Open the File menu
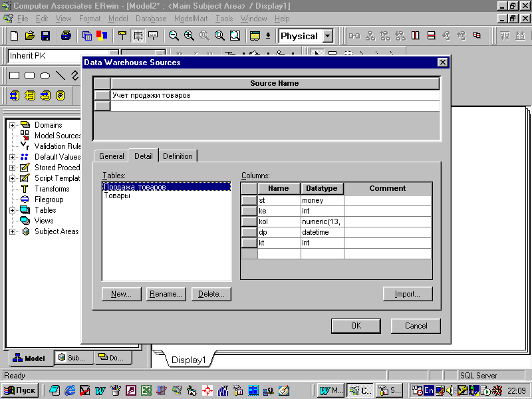 click(23, 19)
